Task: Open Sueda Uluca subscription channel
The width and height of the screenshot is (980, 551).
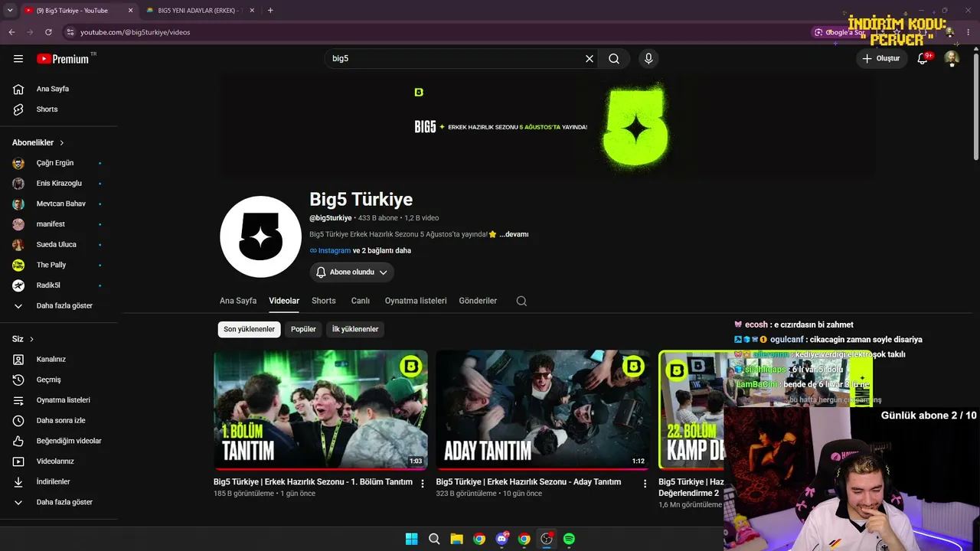Action: point(58,245)
